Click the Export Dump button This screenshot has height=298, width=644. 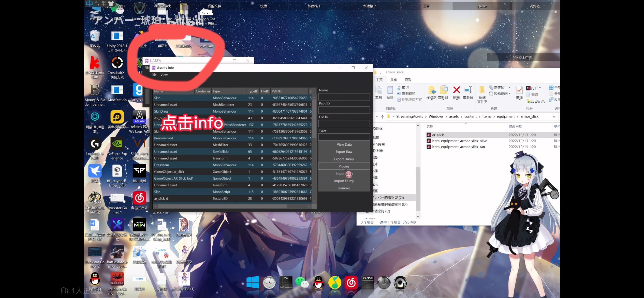[344, 159]
